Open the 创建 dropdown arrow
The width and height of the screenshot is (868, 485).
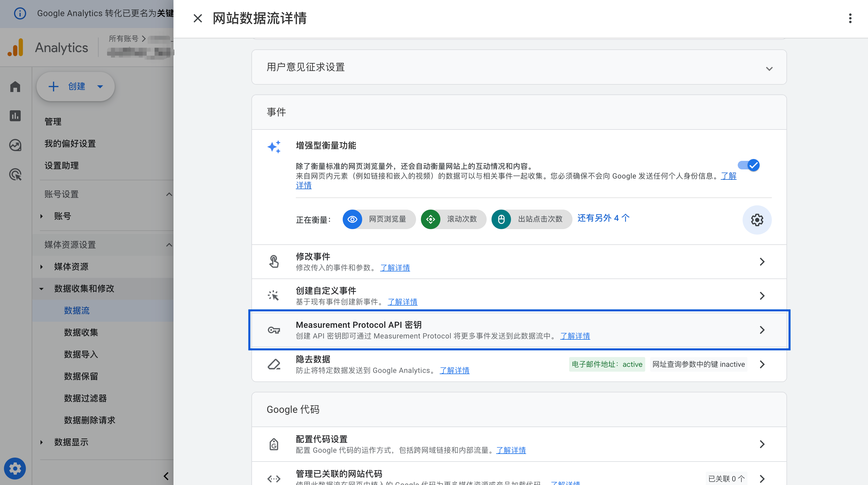pyautogui.click(x=100, y=86)
